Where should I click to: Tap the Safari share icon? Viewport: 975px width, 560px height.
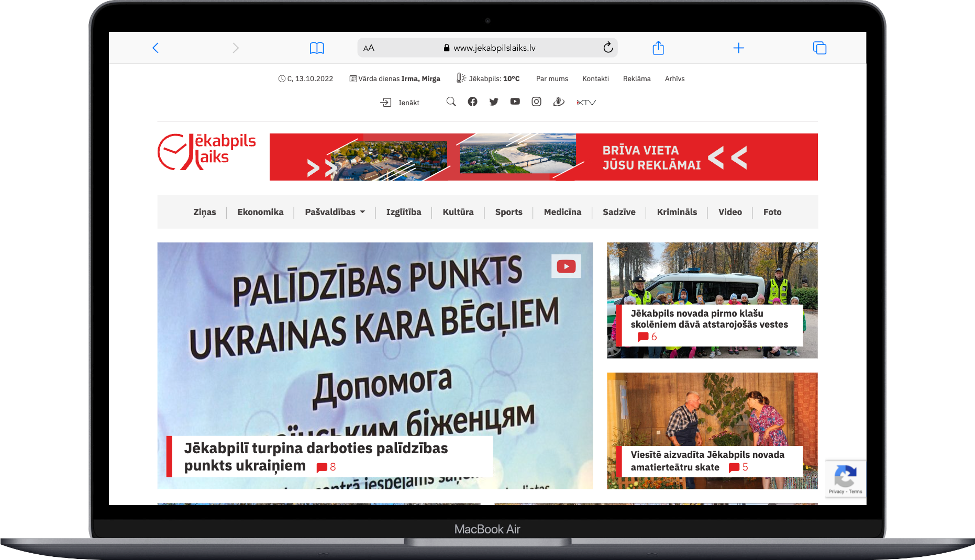658,48
